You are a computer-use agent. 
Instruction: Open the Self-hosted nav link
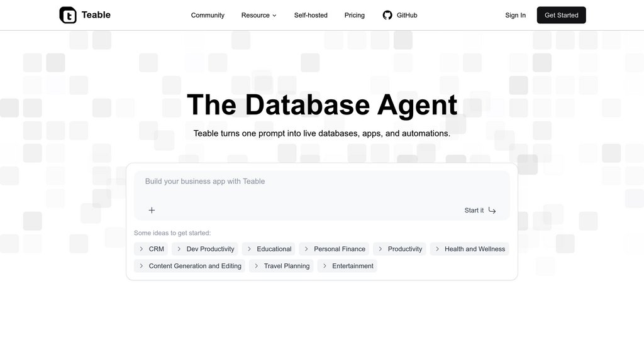click(311, 15)
